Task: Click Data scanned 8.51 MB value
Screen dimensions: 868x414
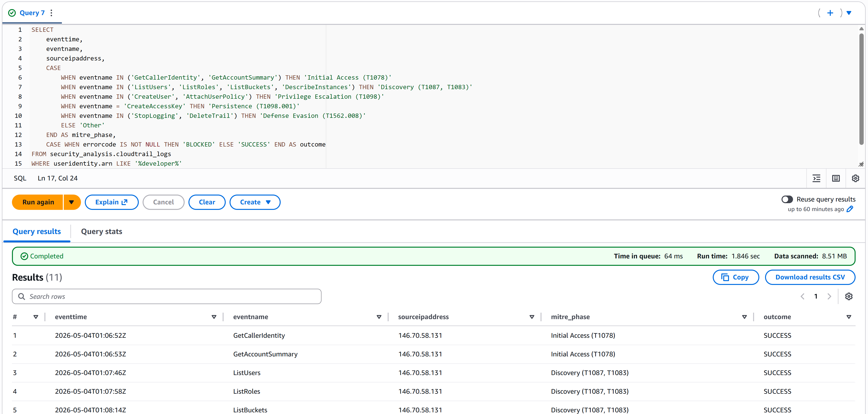Action: [x=834, y=256]
